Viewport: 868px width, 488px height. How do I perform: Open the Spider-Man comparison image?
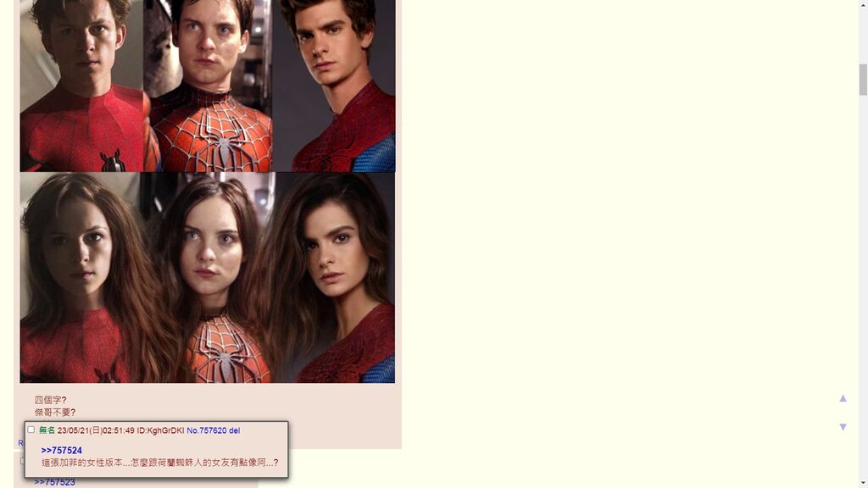coord(208,191)
